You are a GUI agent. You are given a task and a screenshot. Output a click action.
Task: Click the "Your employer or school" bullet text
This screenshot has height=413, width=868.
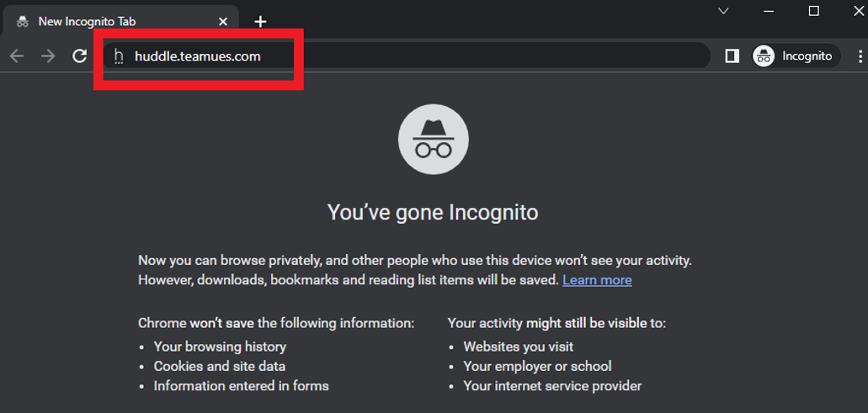click(x=537, y=367)
